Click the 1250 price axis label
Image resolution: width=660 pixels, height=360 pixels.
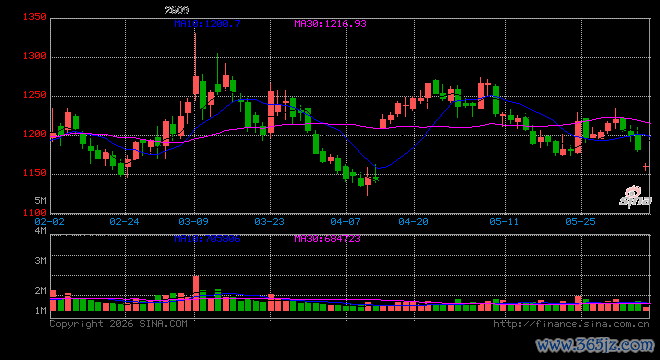[35, 95]
